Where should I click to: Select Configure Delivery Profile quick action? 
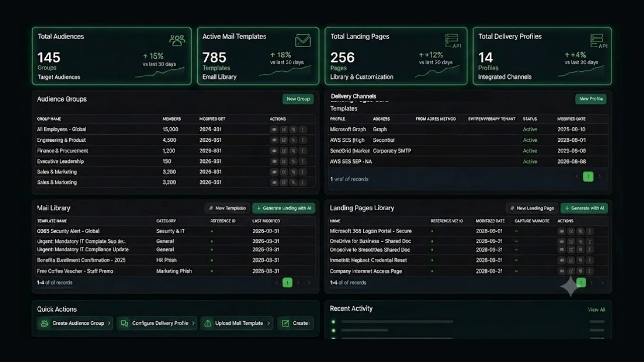tap(157, 323)
